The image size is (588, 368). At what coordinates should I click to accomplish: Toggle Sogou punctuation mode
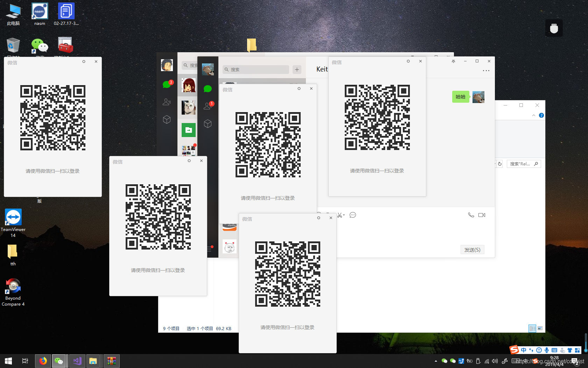tap(531, 350)
